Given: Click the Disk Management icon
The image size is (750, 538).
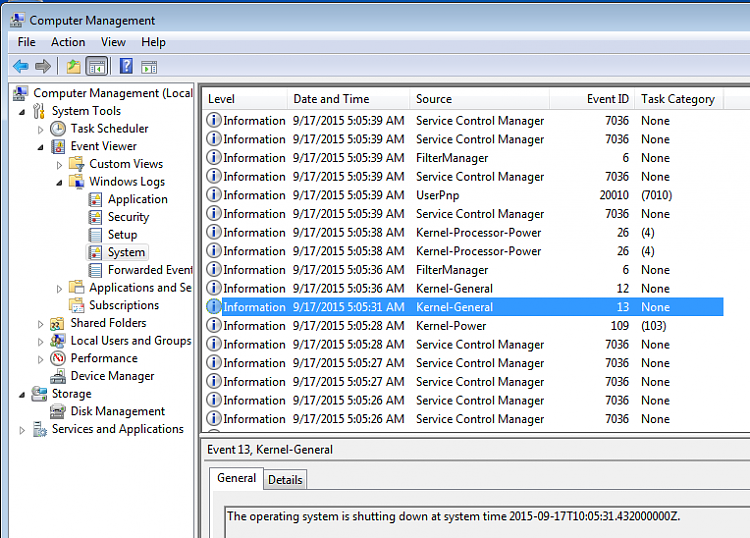Looking at the screenshot, I should pos(58,411).
